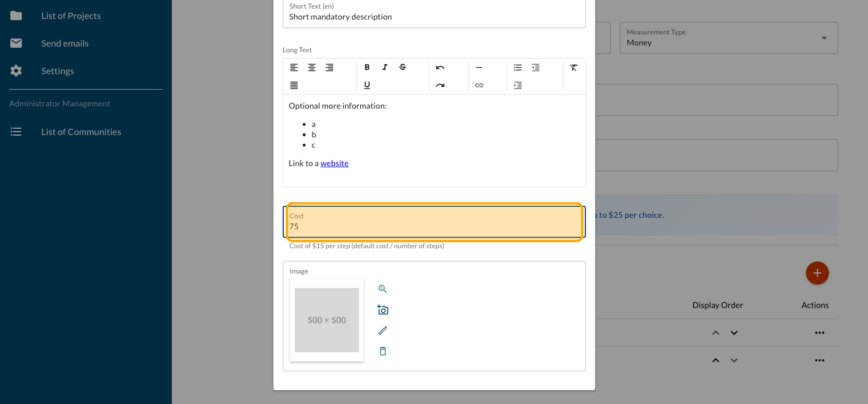Insert a link using the toolbar
Viewport: 868px width, 404px height.
[x=479, y=85]
